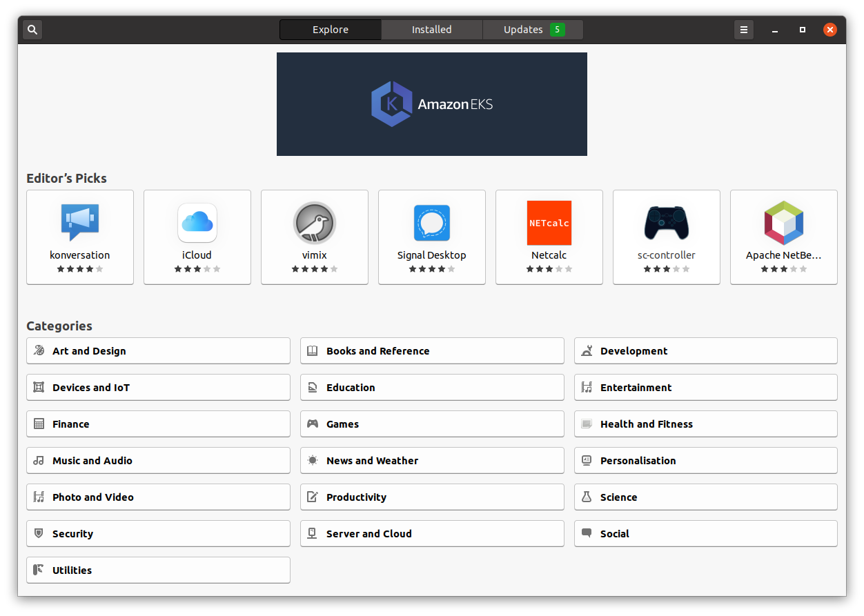Click the Signal Desktop icon
Image resolution: width=864 pixels, height=616 pixels.
pos(432,222)
